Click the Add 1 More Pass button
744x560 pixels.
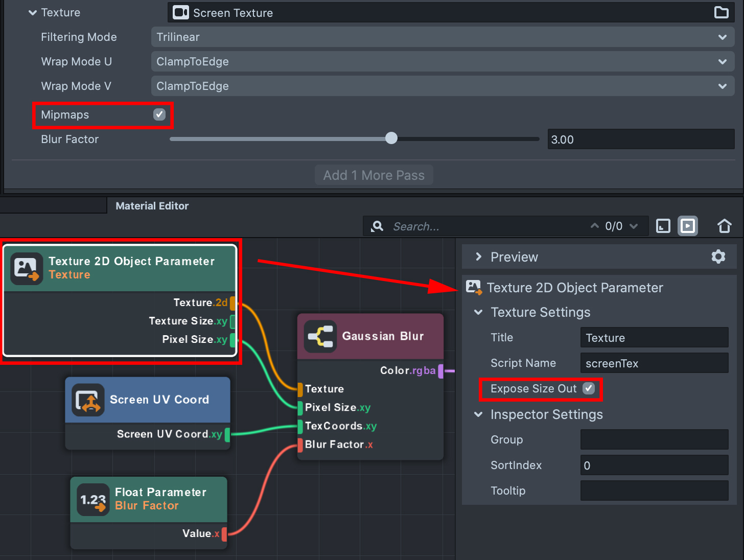tap(374, 175)
